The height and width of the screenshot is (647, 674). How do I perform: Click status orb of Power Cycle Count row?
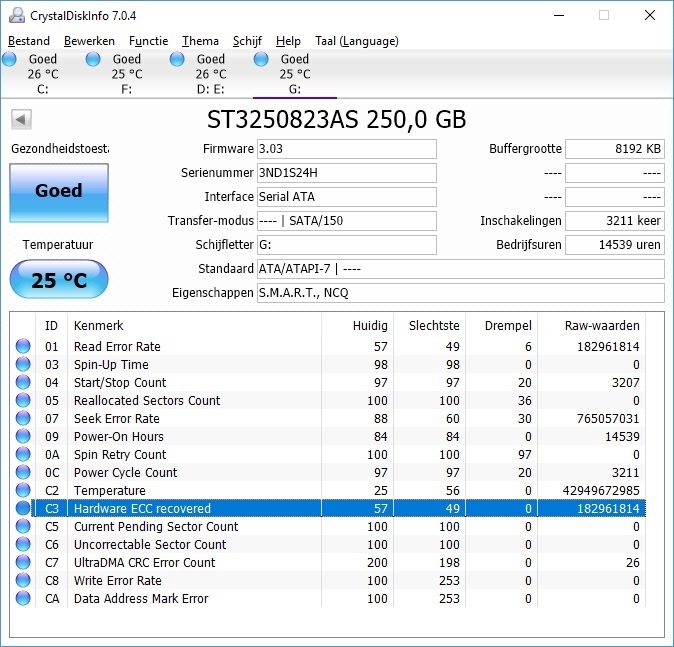(x=23, y=472)
